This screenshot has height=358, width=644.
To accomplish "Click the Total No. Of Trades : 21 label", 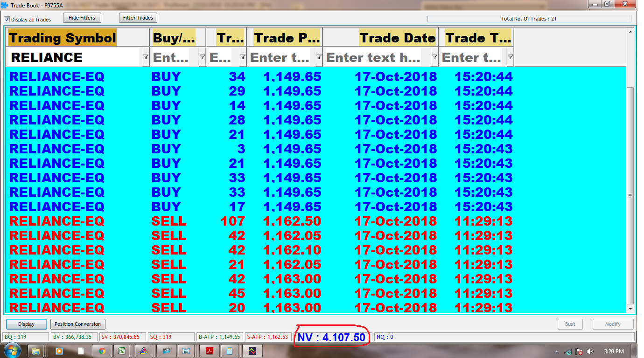I will (x=529, y=19).
